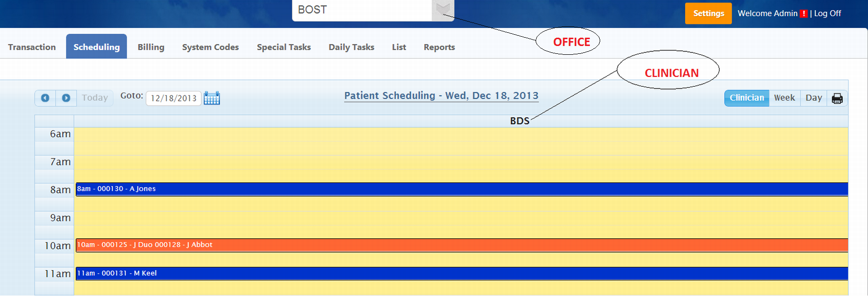Open the 10am J Duo appointment
This screenshot has width=868, height=298.
pyautogui.click(x=461, y=245)
